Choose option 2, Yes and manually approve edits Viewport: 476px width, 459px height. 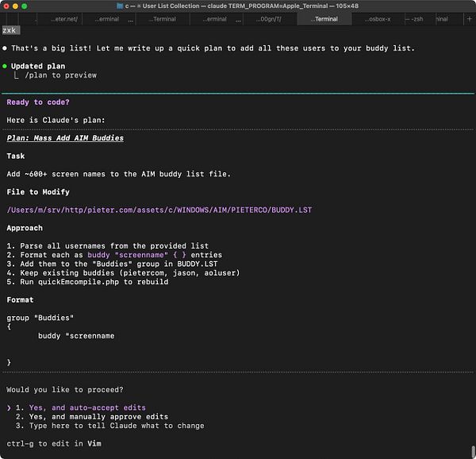click(x=92, y=417)
